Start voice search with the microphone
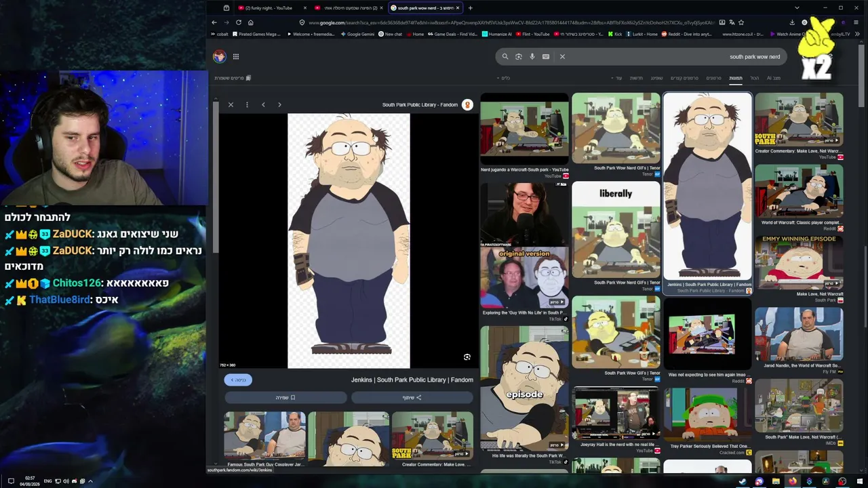 tap(532, 56)
